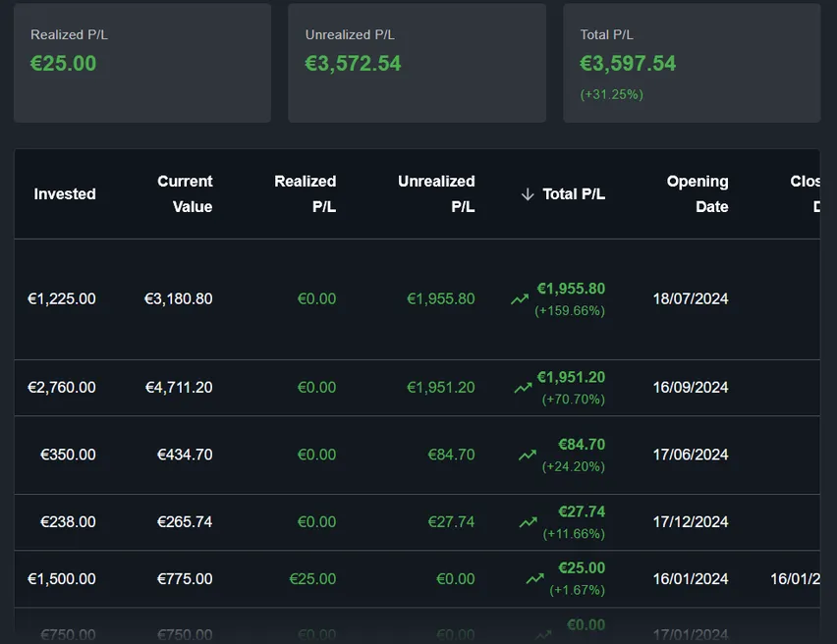Select the Unrealized P/L summary card
The image size is (837, 644).
(x=417, y=62)
